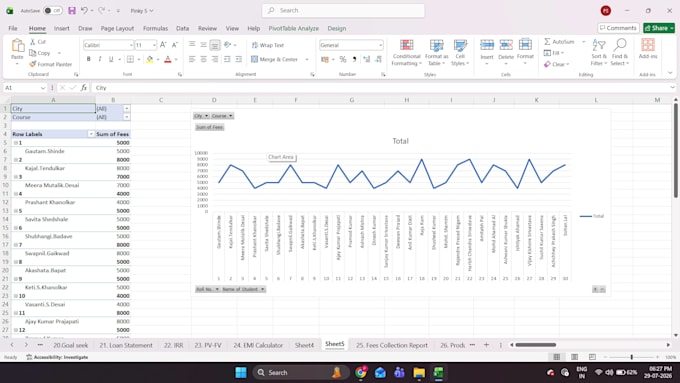Toggle Underline formatting
The height and width of the screenshot is (383, 680).
click(x=111, y=59)
